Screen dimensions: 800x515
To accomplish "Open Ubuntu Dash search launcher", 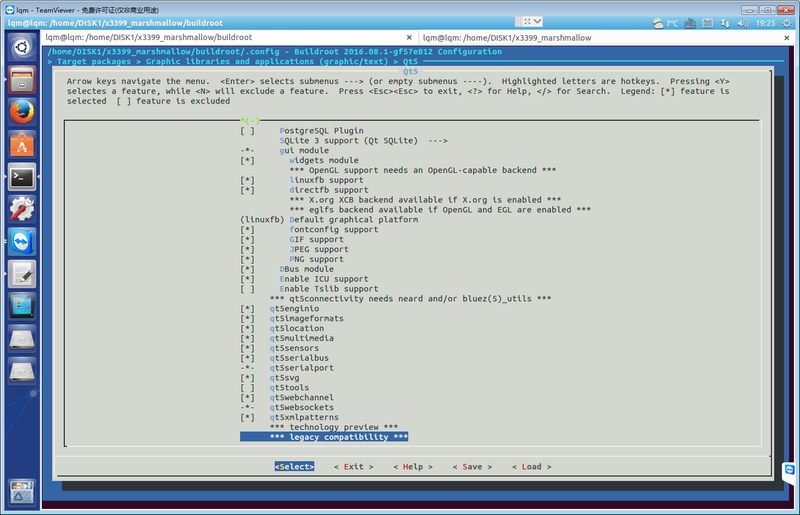I will pyautogui.click(x=22, y=47).
